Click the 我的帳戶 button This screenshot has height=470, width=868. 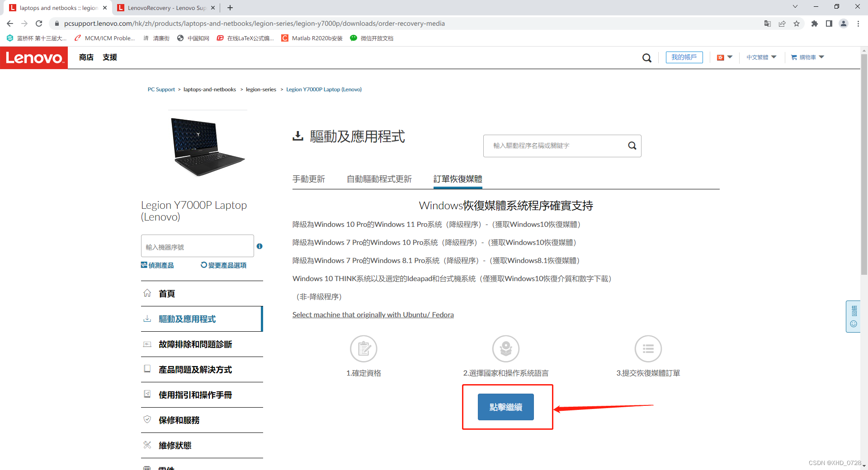point(684,57)
